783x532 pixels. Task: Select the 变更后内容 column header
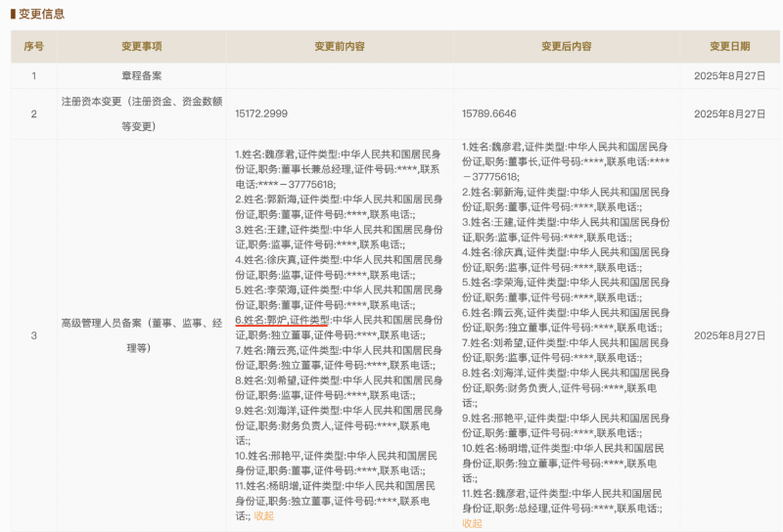[x=567, y=46]
